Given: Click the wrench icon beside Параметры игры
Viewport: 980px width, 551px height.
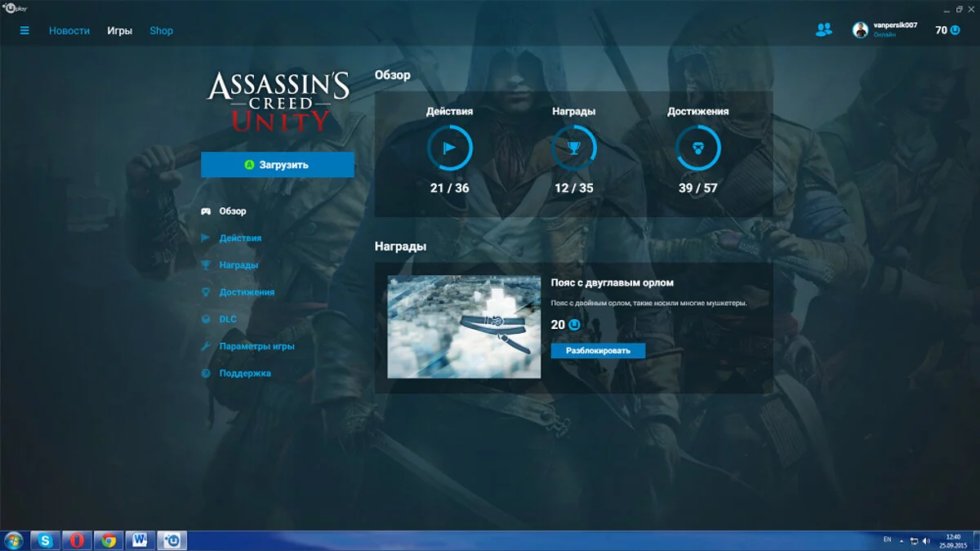Looking at the screenshot, I should (206, 346).
